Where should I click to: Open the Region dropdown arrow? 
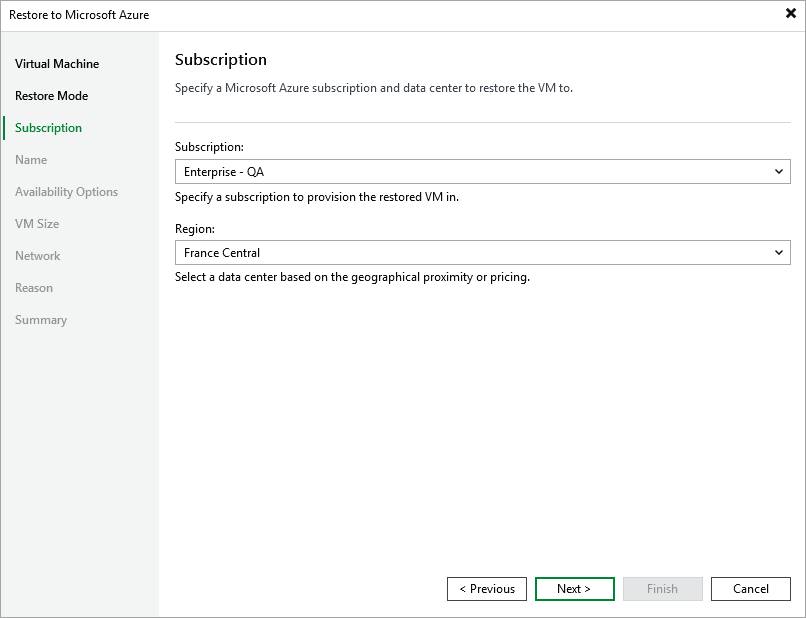tap(779, 252)
